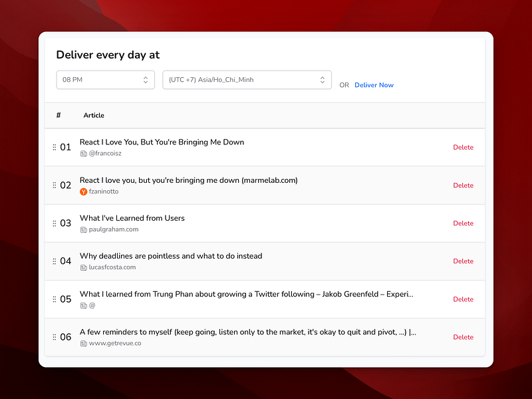
Task: Open the Asia/Ho_Chi_Minh timezone dropdown
Action: click(247, 80)
